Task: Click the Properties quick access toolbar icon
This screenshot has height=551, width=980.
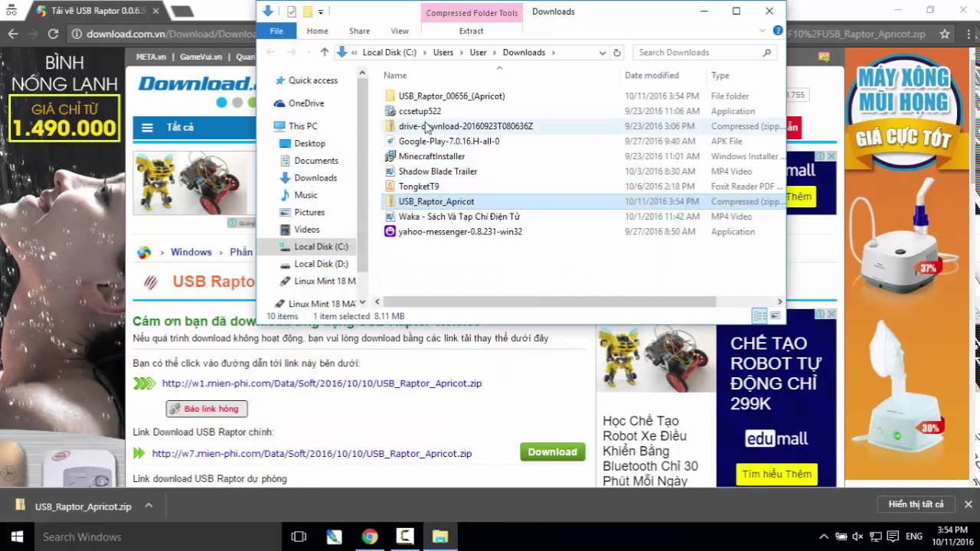Action: pyautogui.click(x=292, y=11)
